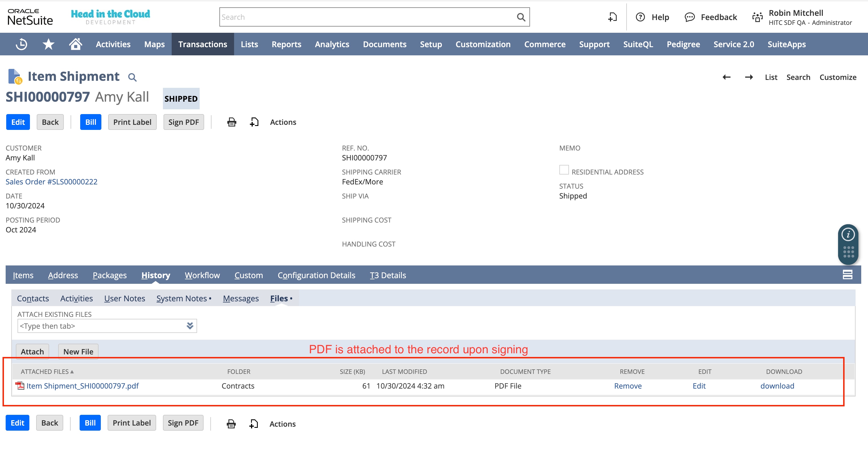Download the attached Item Shipment PDF
The width and height of the screenshot is (868, 449).
coord(777,386)
